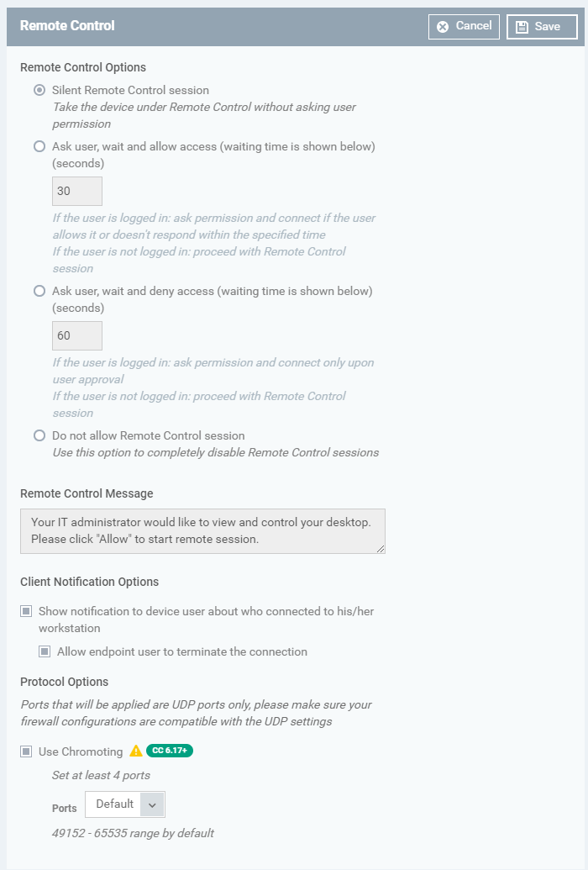This screenshot has width=588, height=870.
Task: Click the Remote Control header title
Action: click(x=67, y=26)
